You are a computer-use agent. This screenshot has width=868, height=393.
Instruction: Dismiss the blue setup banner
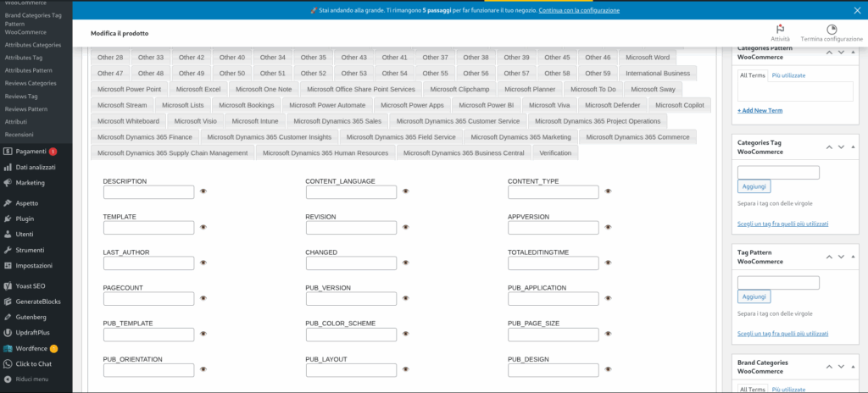858,10
